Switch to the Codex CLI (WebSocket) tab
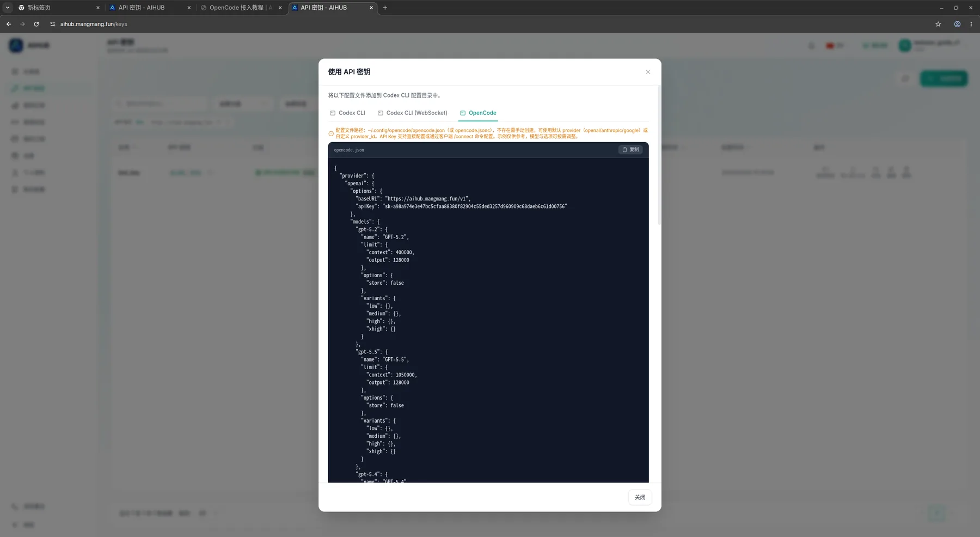980x537 pixels. point(413,113)
